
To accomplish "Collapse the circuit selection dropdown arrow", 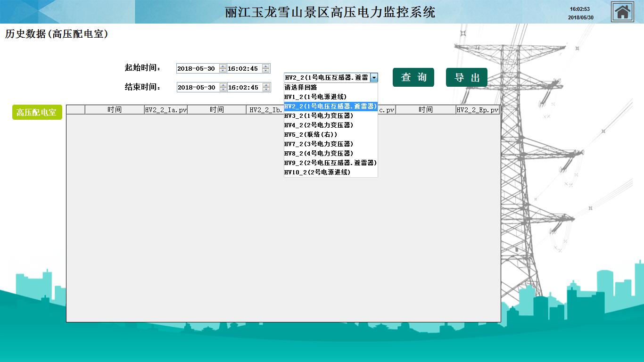I will [373, 78].
